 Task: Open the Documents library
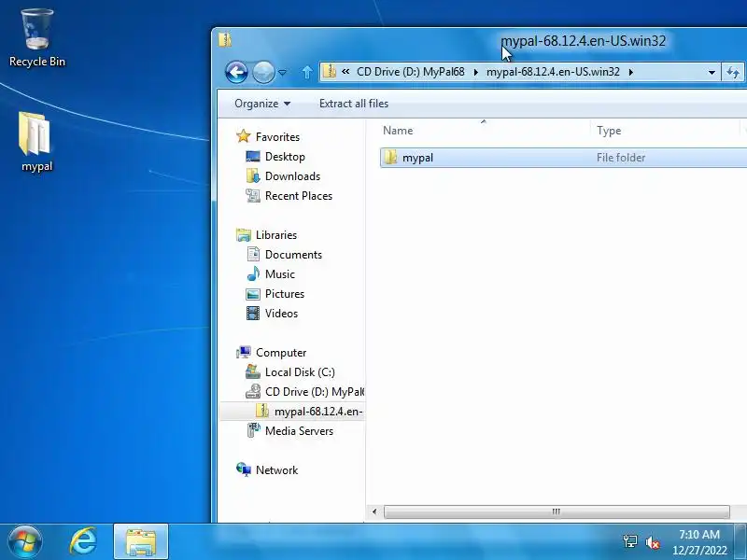click(293, 255)
